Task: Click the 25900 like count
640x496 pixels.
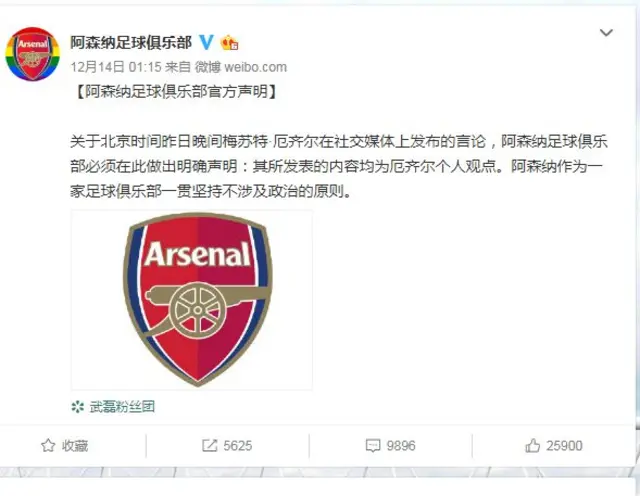Action: (x=563, y=445)
